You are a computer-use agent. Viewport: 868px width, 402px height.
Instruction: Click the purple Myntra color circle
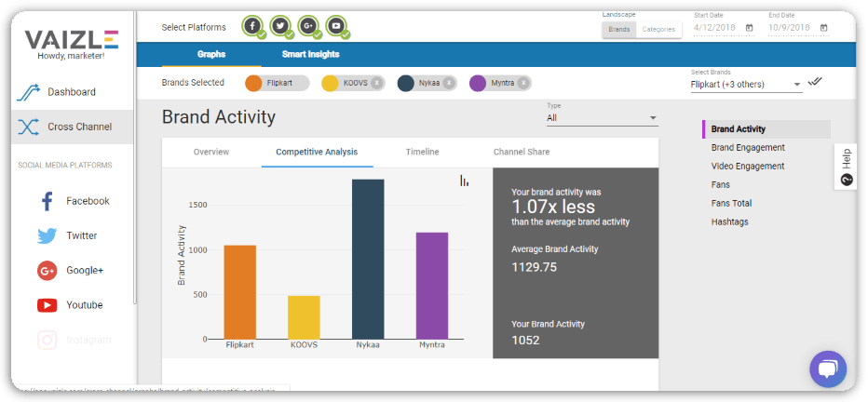pos(478,83)
